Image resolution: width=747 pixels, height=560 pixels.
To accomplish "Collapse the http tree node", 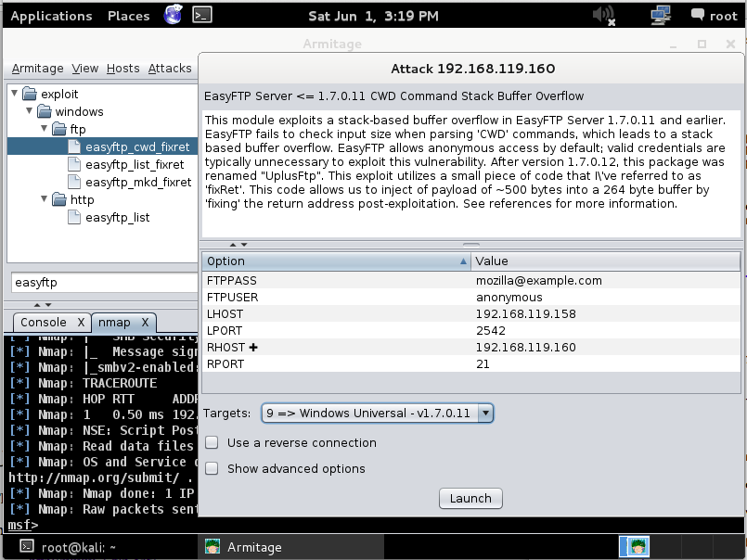I will pyautogui.click(x=44, y=198).
